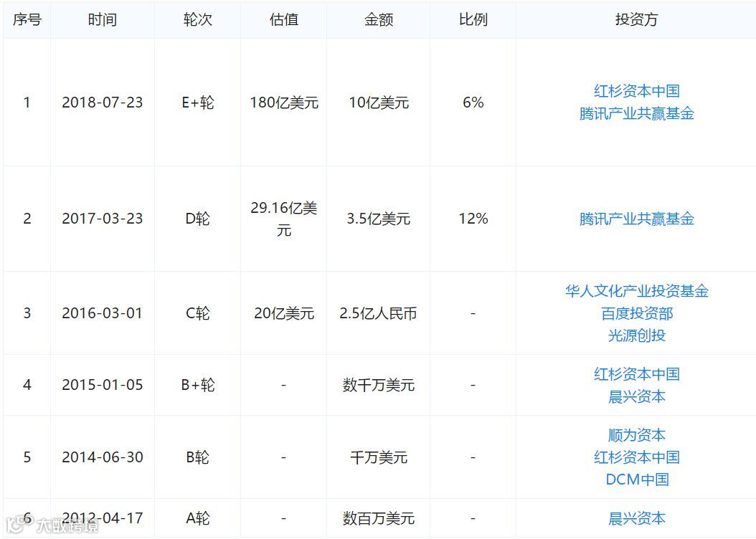The width and height of the screenshot is (756, 539).
Task: Open DCM中国 investor link
Action: (x=636, y=480)
